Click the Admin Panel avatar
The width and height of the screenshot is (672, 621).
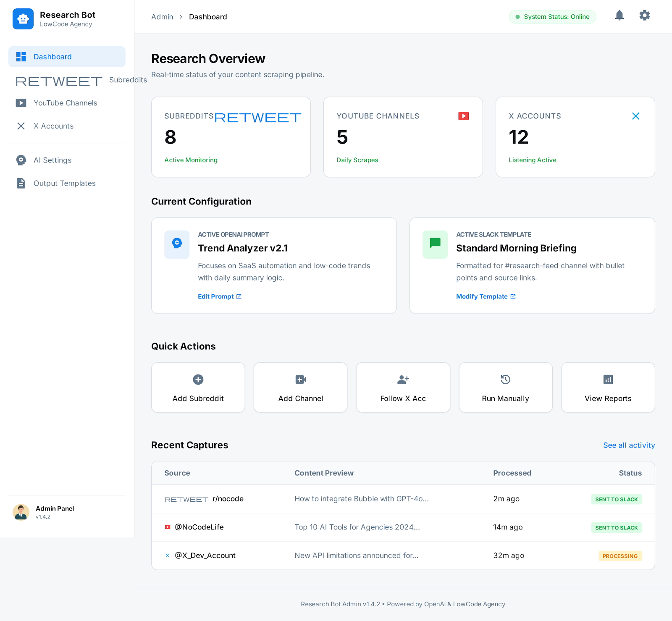pyautogui.click(x=21, y=512)
